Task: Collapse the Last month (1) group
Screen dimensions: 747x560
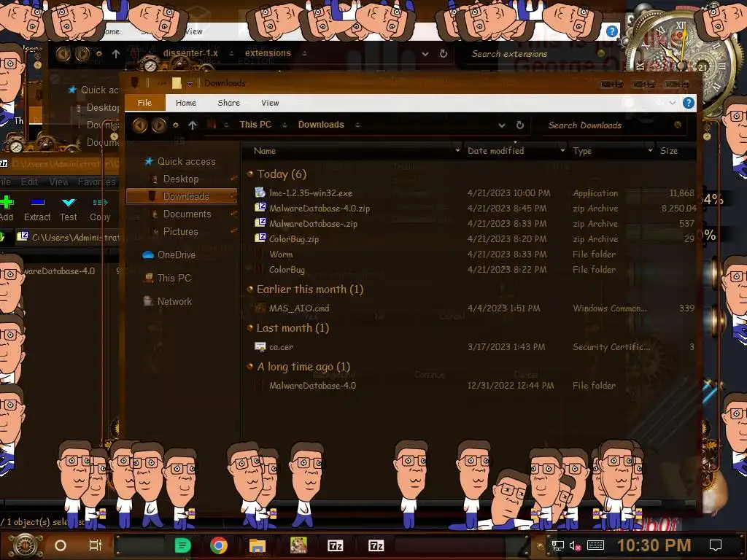Action: pyautogui.click(x=249, y=328)
